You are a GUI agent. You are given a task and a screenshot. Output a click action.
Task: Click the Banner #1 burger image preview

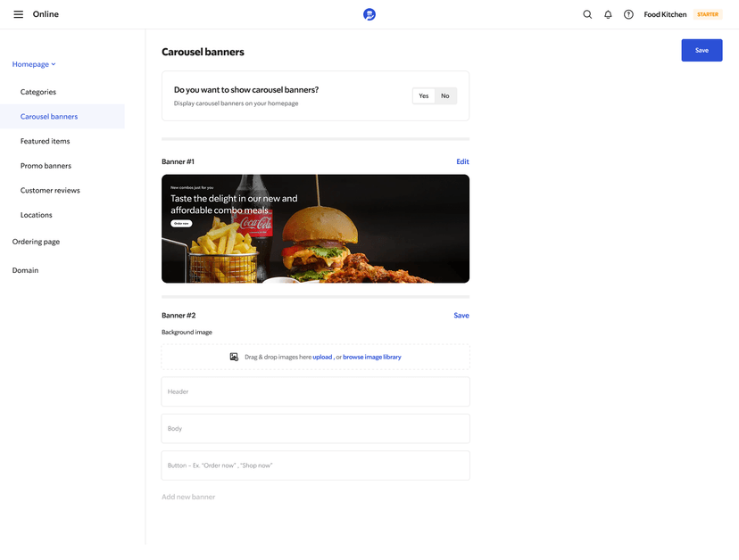(x=315, y=229)
